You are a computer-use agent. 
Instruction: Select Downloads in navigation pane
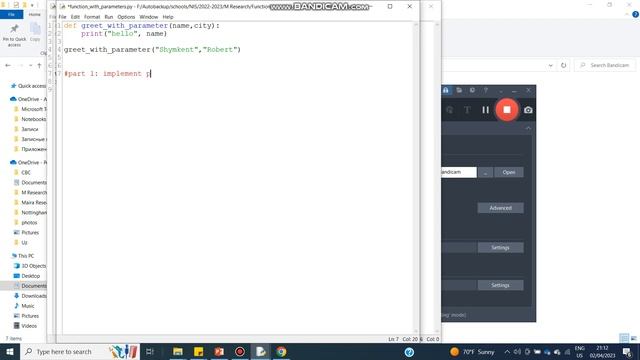(30, 296)
